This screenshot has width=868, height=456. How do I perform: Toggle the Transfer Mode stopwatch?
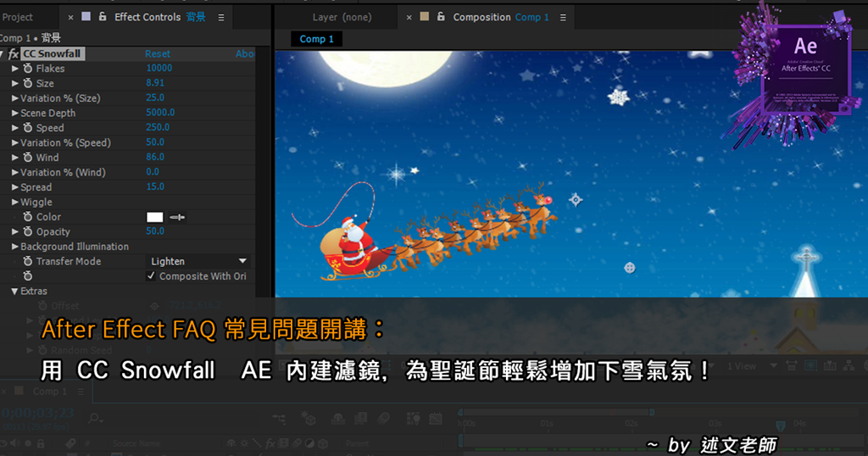[x=28, y=261]
